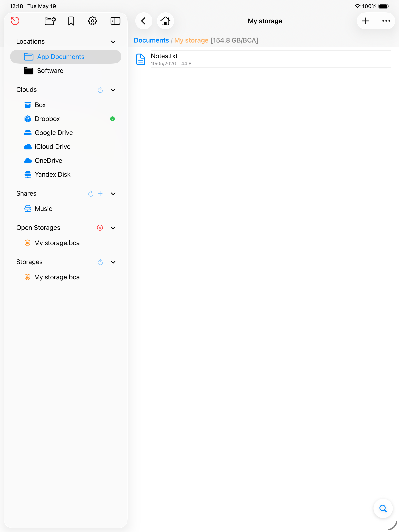
Task: Click the Storages section header
Action: coord(29,262)
